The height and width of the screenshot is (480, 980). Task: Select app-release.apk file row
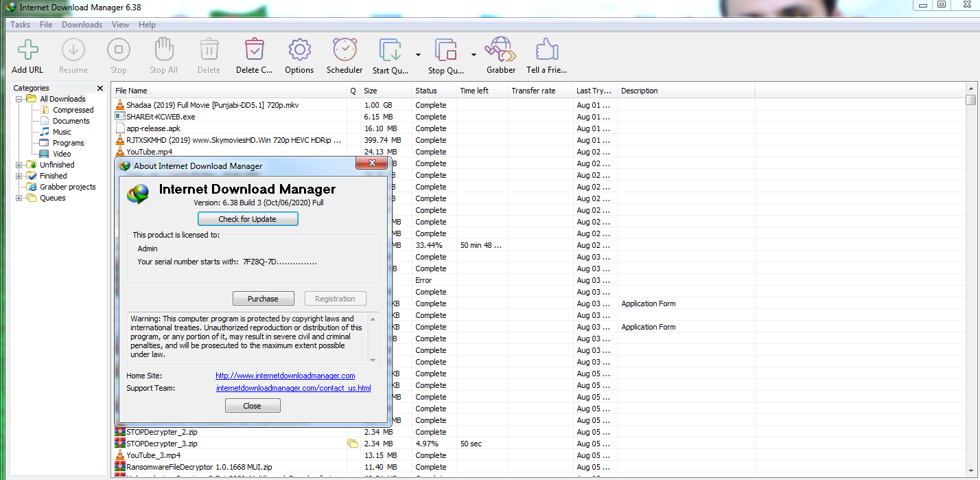pyautogui.click(x=538, y=128)
